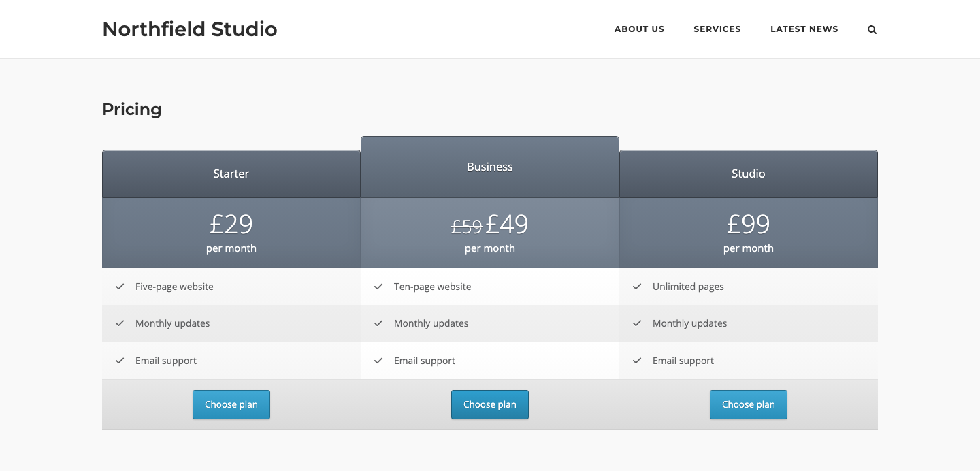Click Email support in Studio column
The height and width of the screenshot is (471, 980).
(x=683, y=361)
